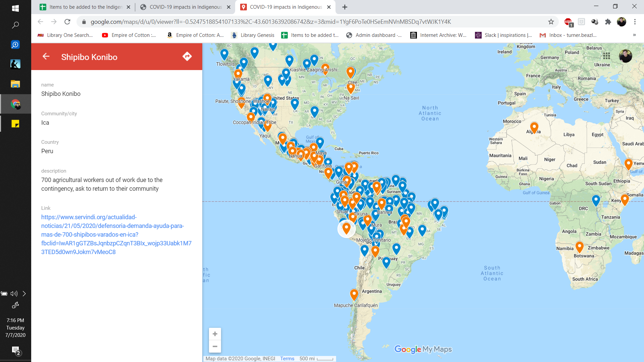Open a new browser tab

(x=345, y=7)
